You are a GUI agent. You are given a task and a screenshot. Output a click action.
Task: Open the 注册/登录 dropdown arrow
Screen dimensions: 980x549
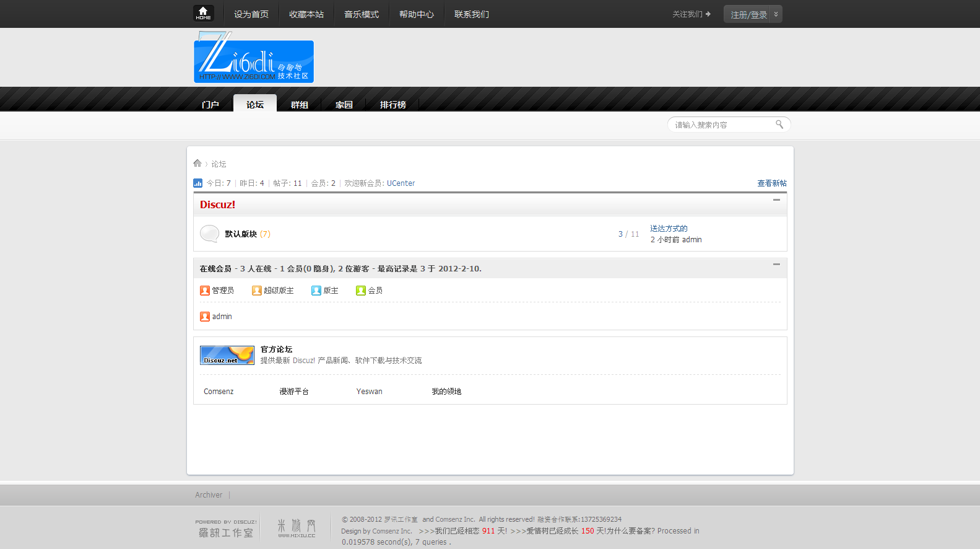pos(776,14)
